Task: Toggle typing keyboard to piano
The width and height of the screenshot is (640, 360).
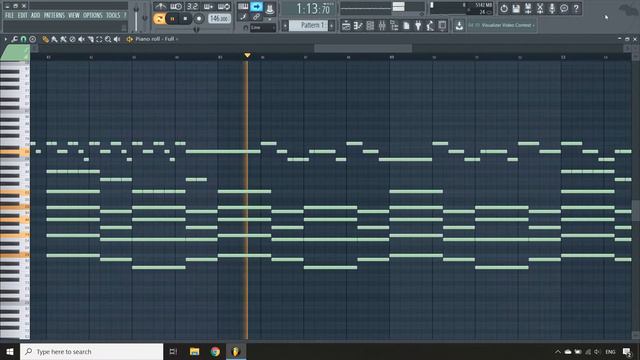Action: coord(243,7)
